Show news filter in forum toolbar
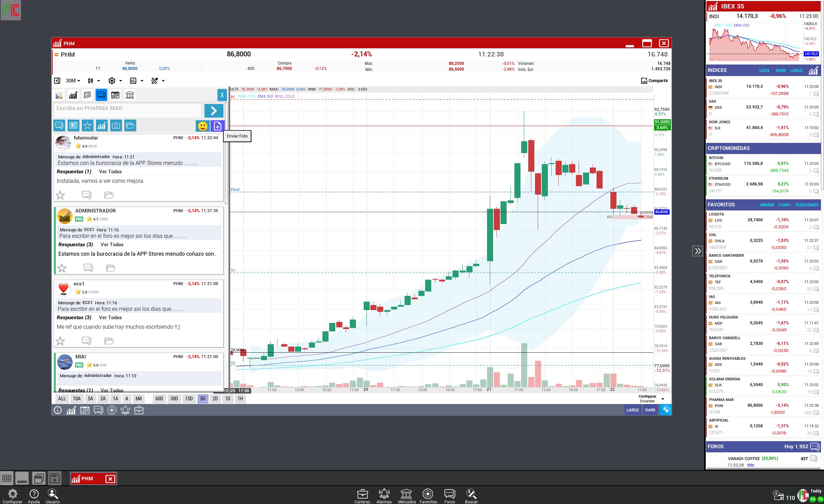Viewport: 824px width, 504px height. (x=73, y=126)
